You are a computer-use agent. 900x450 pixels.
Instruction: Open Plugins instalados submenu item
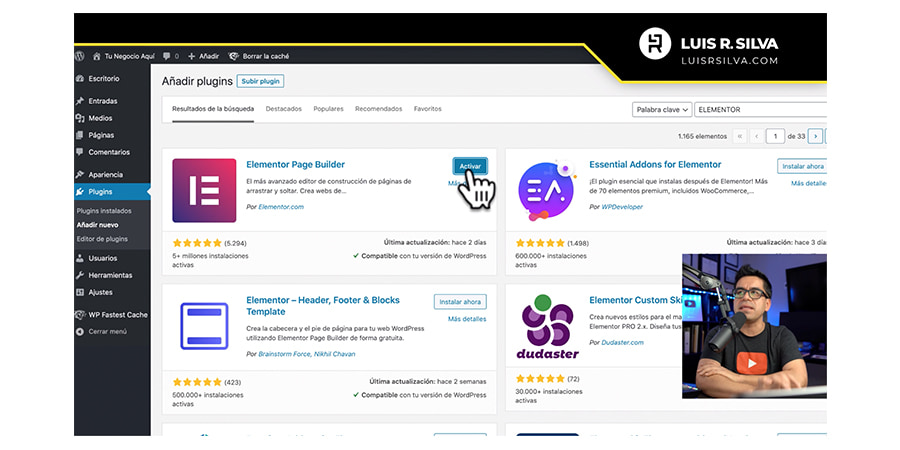104,211
